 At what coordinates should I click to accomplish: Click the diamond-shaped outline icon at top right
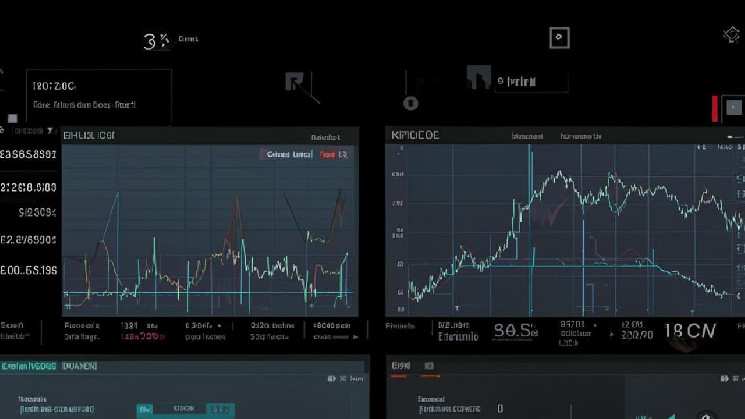click(x=731, y=35)
